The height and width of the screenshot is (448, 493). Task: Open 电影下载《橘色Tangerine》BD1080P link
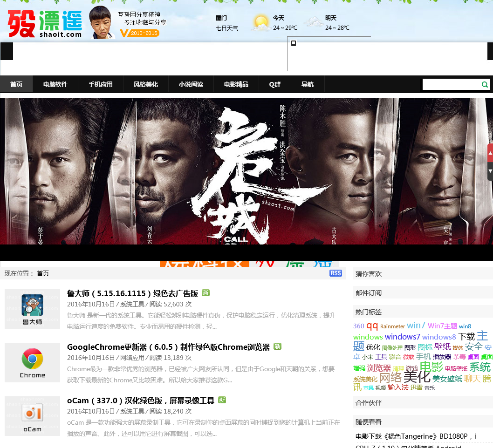[416, 436]
